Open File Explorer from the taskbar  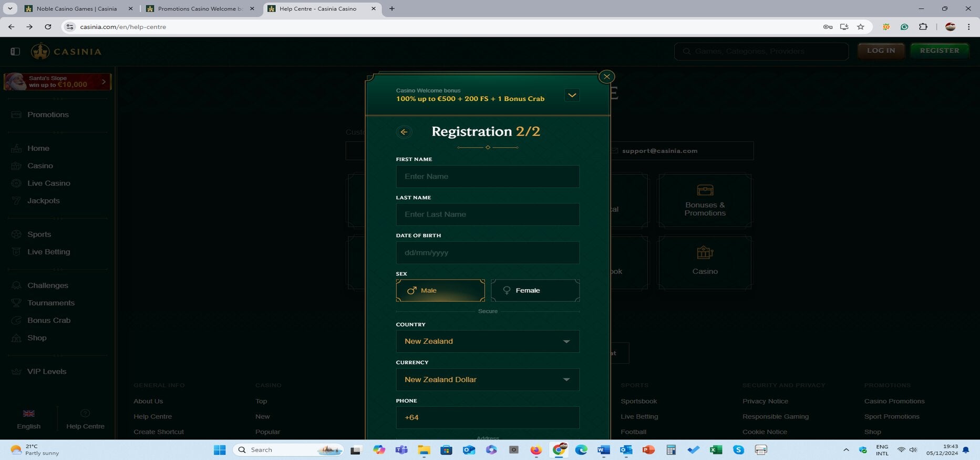point(424,450)
